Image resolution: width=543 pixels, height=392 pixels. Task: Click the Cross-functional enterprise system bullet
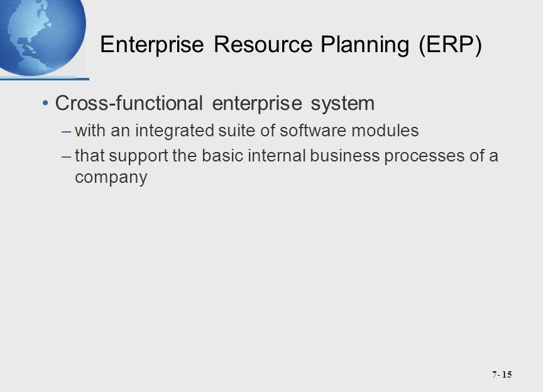[215, 103]
